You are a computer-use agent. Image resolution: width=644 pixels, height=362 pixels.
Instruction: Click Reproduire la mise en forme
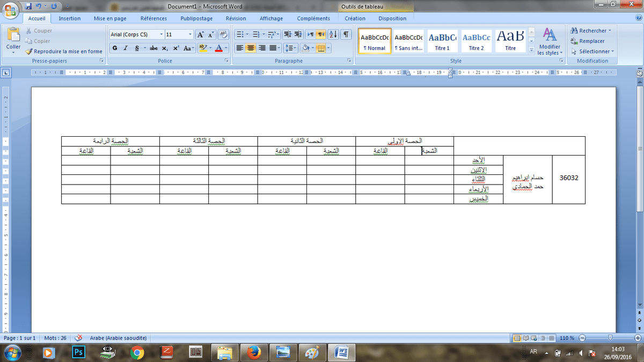63,51
